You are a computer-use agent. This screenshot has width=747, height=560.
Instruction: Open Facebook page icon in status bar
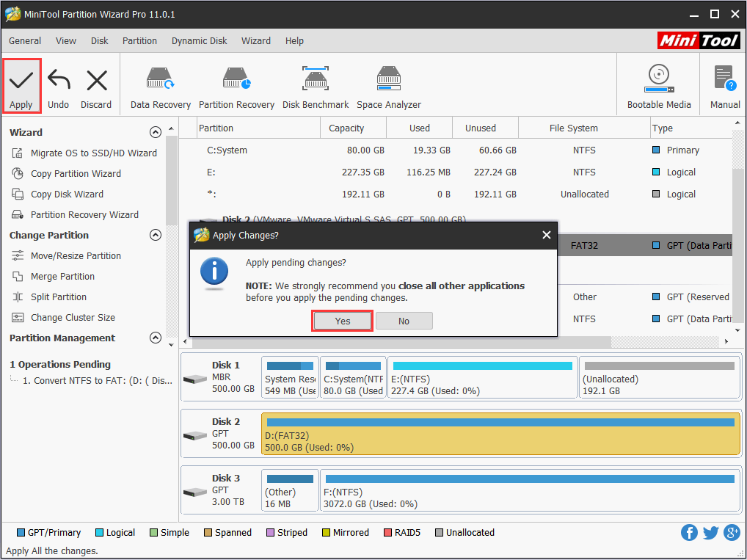(x=689, y=533)
